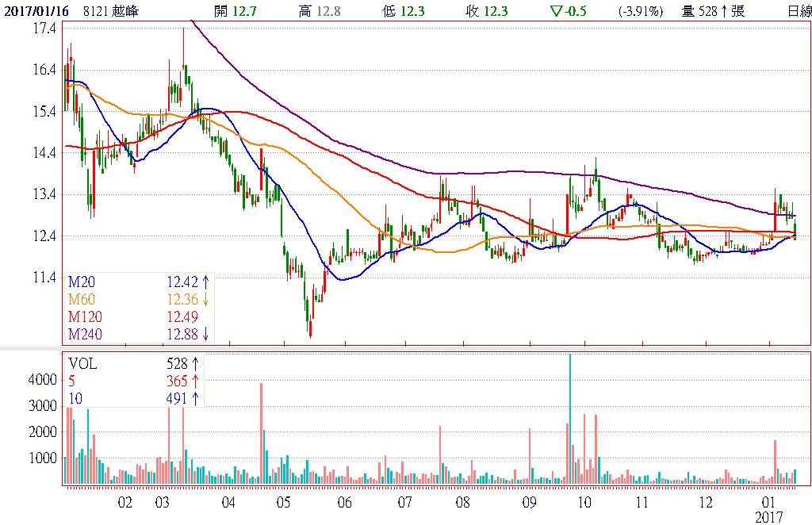
Task: Click the 5-day volume average up arrow
Action: [x=195, y=381]
